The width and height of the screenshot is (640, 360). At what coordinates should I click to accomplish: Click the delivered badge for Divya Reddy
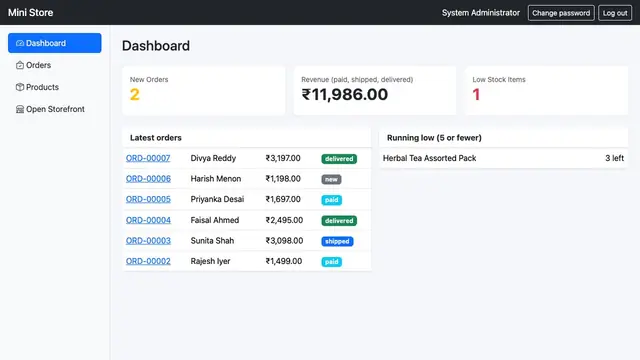pos(339,159)
